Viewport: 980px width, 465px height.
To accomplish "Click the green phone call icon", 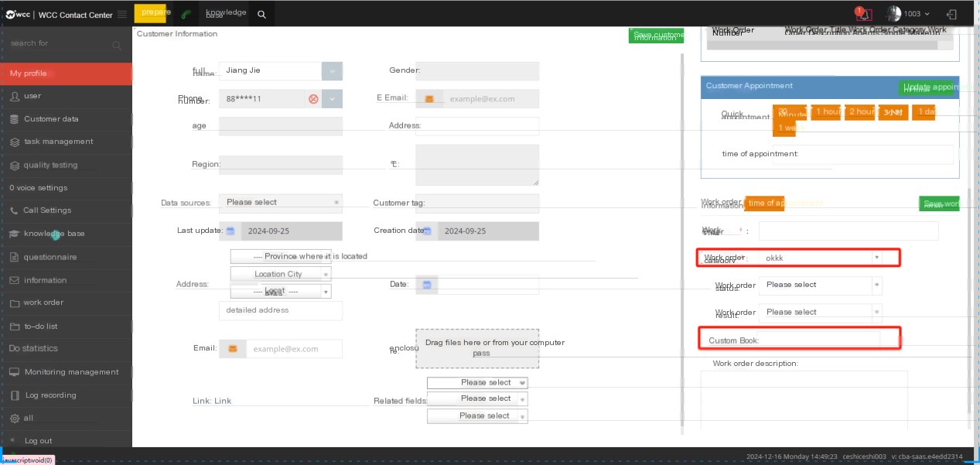I will [186, 14].
